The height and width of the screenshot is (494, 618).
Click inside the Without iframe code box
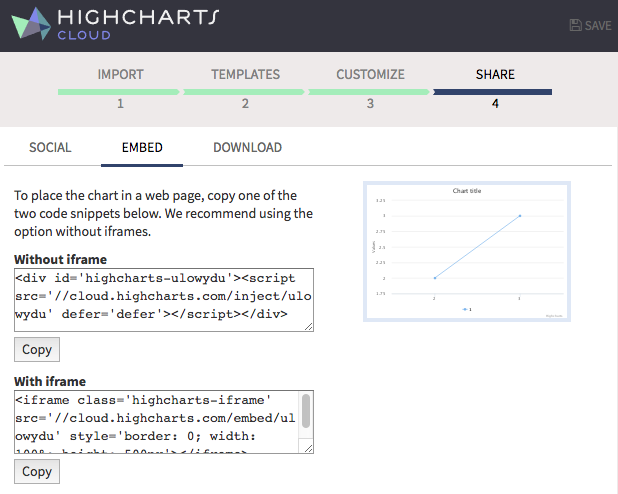coord(164,300)
